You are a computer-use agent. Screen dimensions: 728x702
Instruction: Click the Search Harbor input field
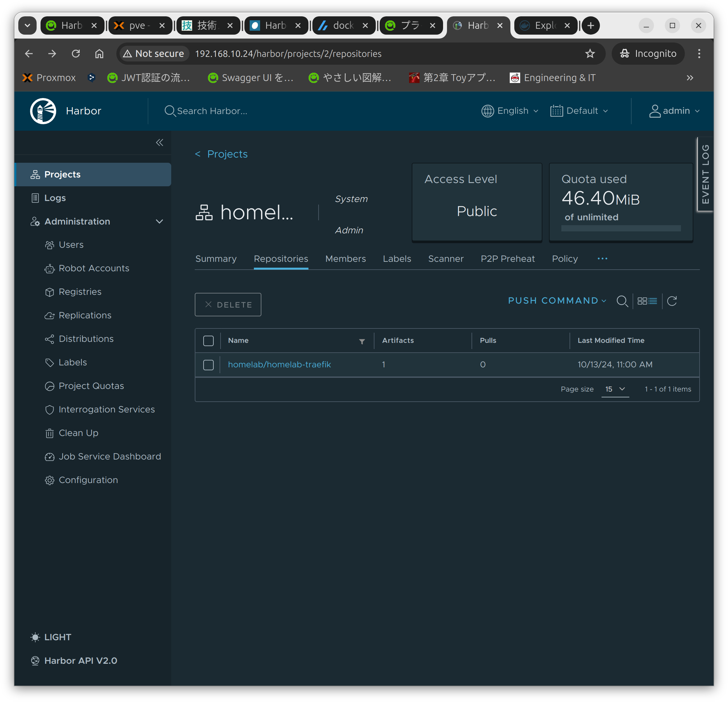point(212,111)
